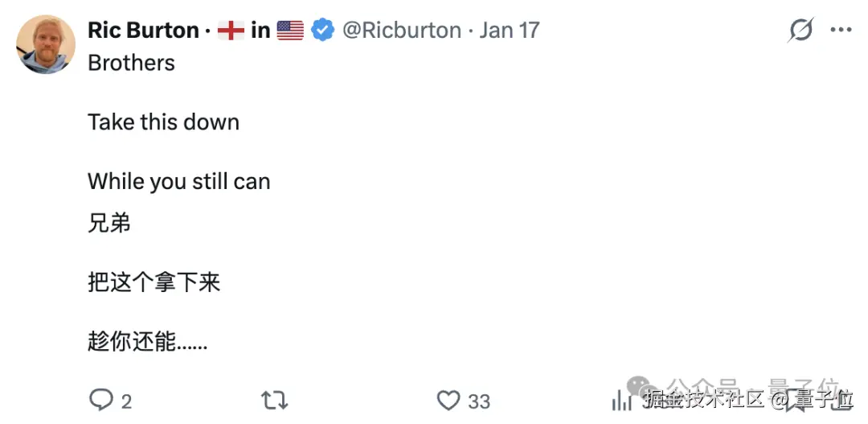This screenshot has width=868, height=424.
Task: Click the reply speech bubble icon
Action: point(100,400)
